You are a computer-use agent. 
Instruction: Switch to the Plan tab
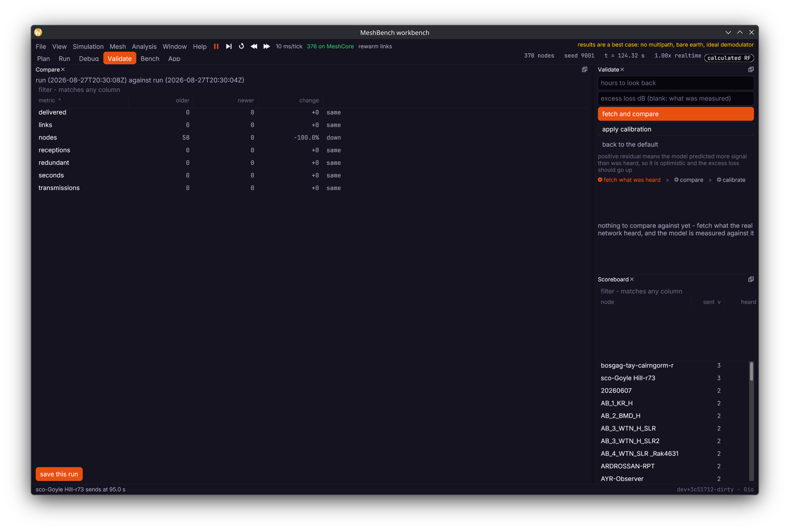43,59
